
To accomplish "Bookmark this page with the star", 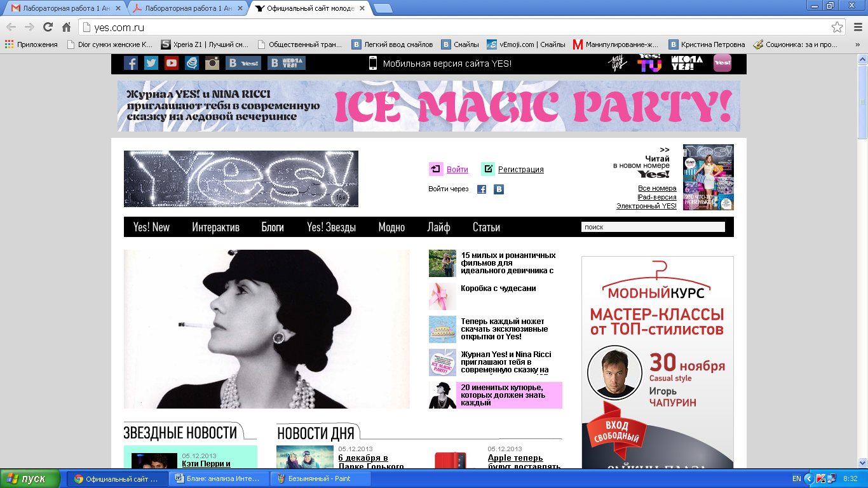I will pos(837,27).
